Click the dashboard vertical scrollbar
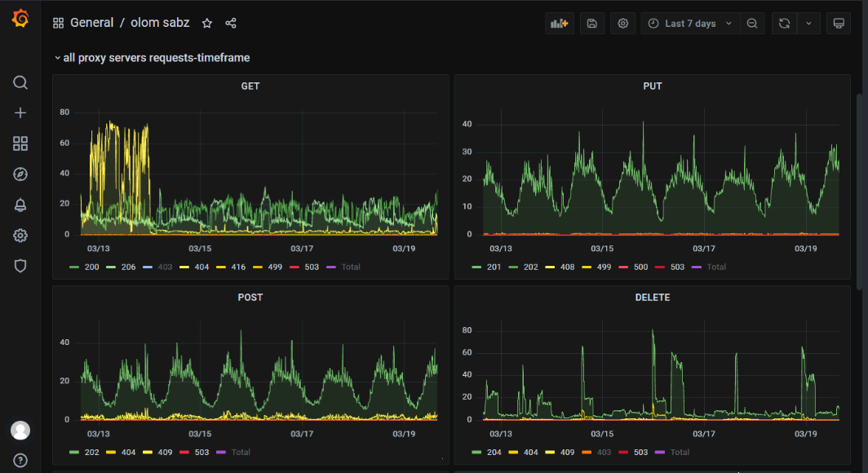Screen dimensions: 868x473 click(860, 188)
